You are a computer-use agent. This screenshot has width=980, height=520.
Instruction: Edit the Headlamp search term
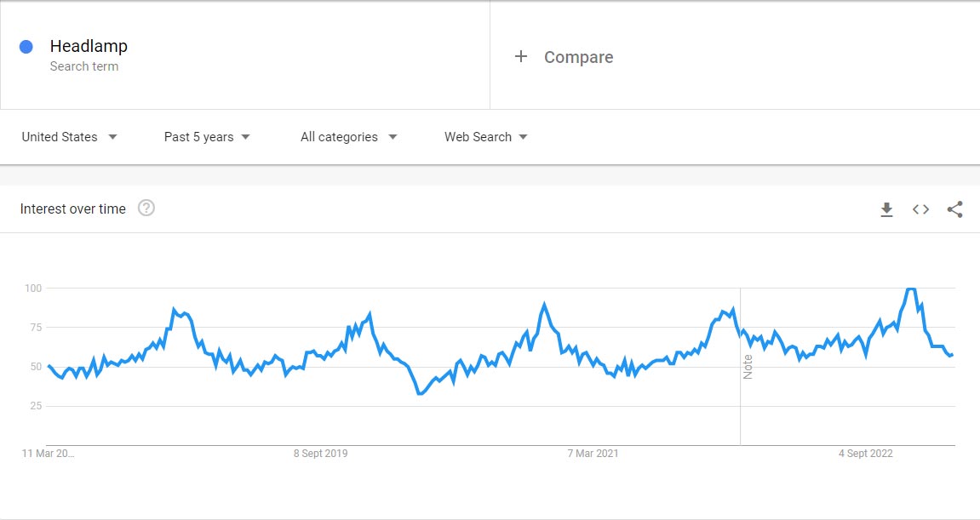89,46
